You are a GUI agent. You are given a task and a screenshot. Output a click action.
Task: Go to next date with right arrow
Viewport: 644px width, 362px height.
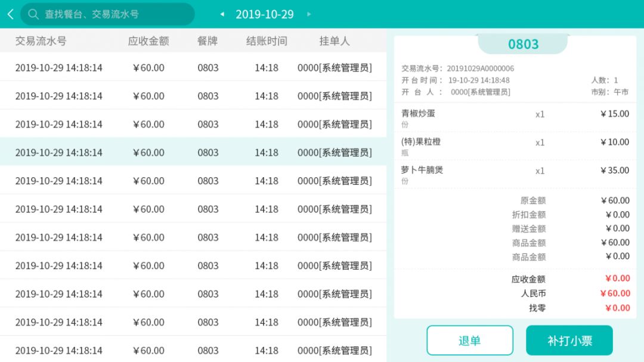(308, 14)
